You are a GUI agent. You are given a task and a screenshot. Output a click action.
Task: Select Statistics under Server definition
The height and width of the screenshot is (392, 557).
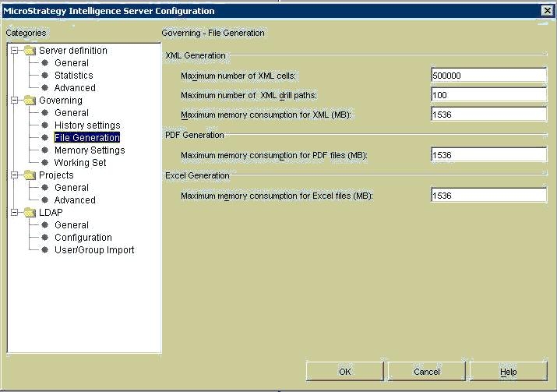pos(73,76)
